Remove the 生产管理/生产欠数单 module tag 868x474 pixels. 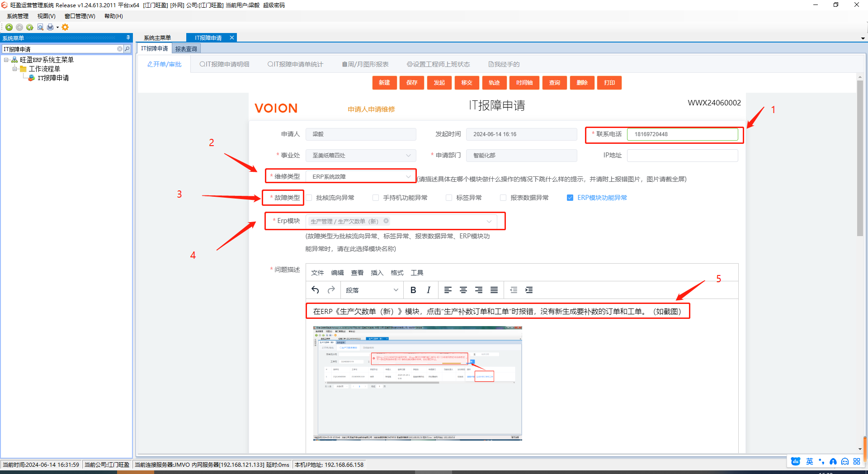pos(386,221)
